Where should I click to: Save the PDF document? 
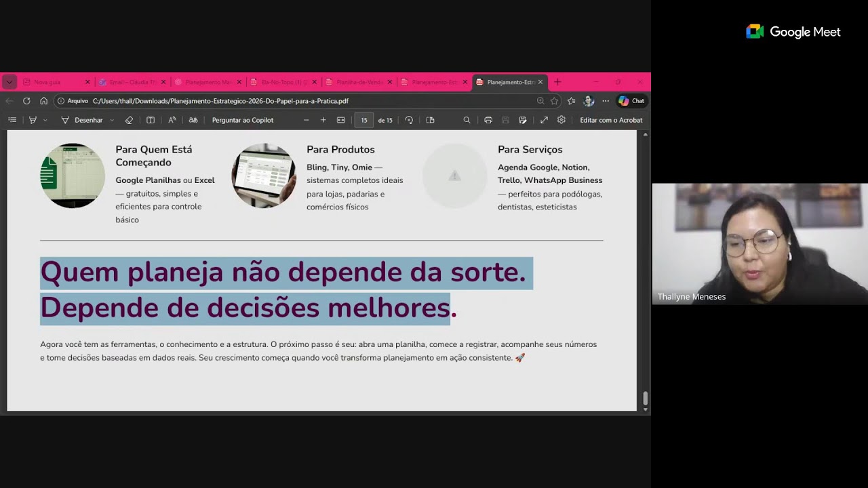click(505, 120)
